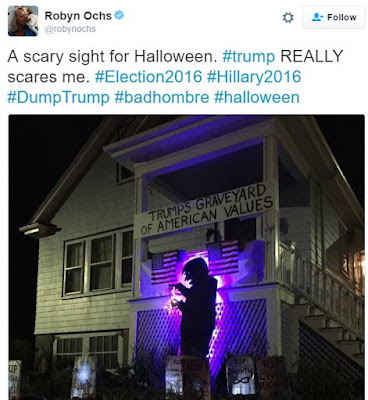Open the #Election2016 hashtag
This screenshot has width=368, height=400.
(148, 77)
